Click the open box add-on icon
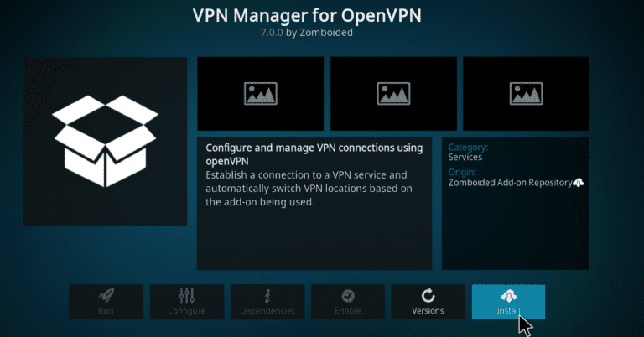The height and width of the screenshot is (337, 644). click(x=105, y=141)
